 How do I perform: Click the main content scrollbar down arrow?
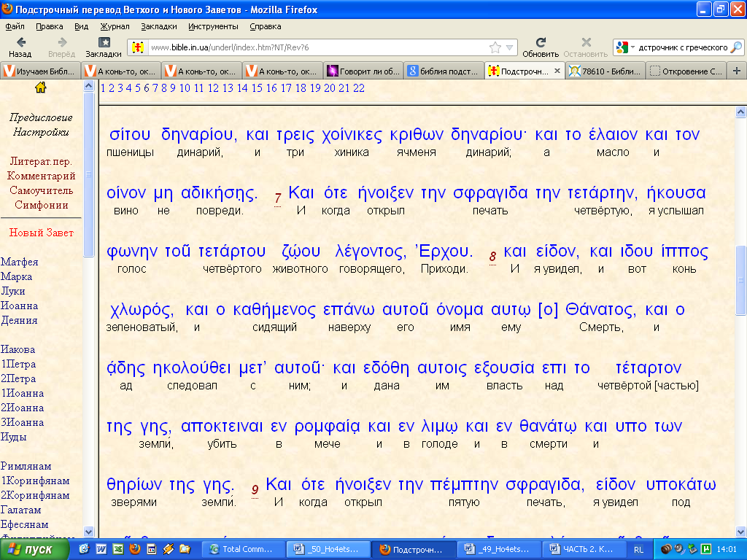pyautogui.click(x=740, y=532)
